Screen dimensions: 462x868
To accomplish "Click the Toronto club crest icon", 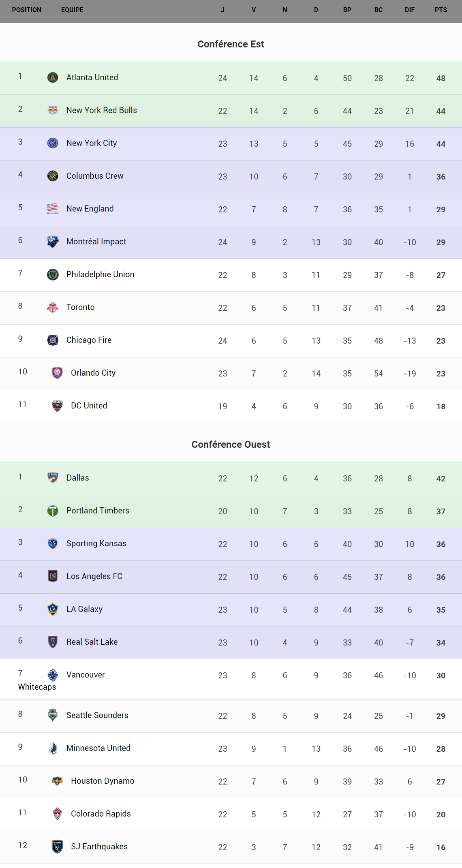I will tap(53, 307).
